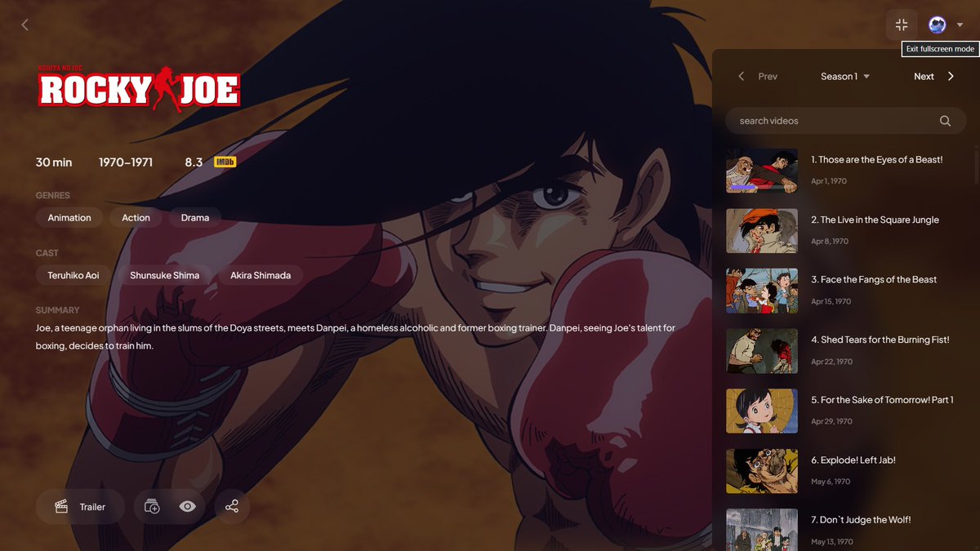Open episode 2 thumbnail
Screen dimensions: 980x551
[762, 231]
